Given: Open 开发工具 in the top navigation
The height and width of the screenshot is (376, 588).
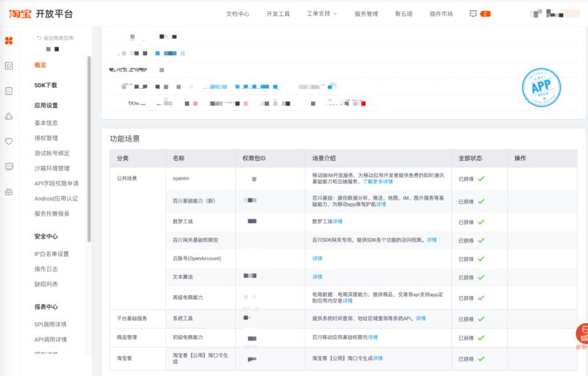Looking at the screenshot, I should pos(279,14).
